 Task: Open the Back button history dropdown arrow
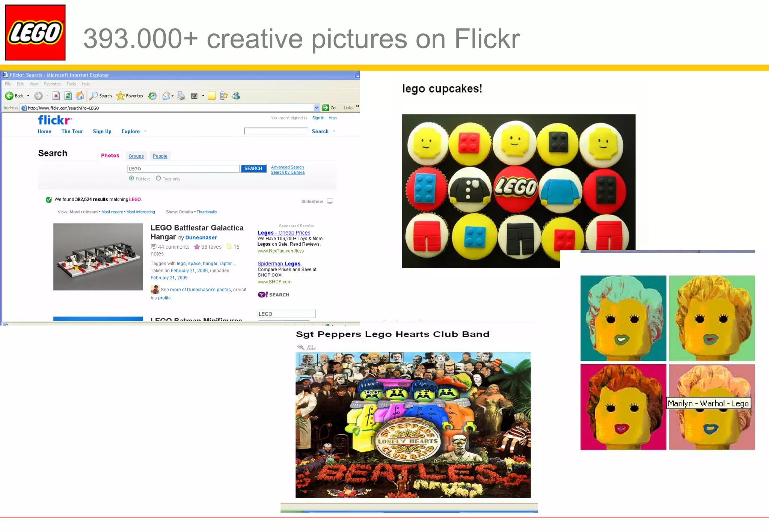tap(28, 96)
